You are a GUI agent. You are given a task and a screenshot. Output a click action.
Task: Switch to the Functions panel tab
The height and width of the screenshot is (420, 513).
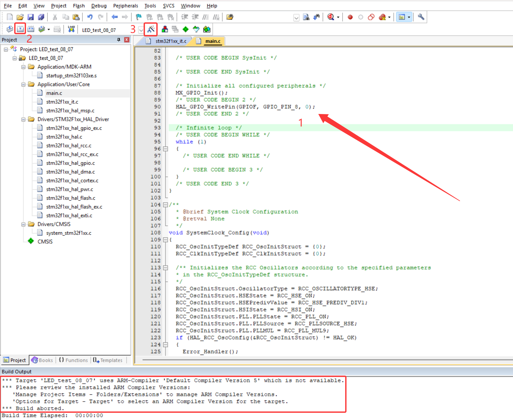73,360
